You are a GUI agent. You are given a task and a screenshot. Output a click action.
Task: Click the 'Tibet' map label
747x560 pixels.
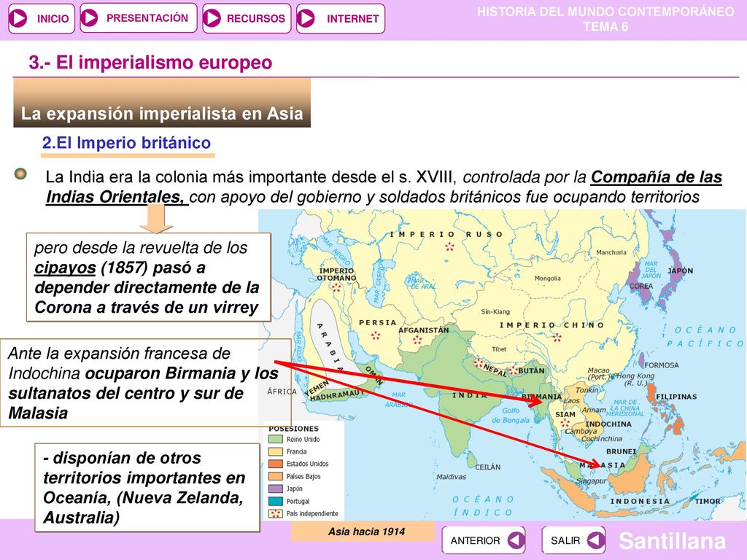[499, 349]
